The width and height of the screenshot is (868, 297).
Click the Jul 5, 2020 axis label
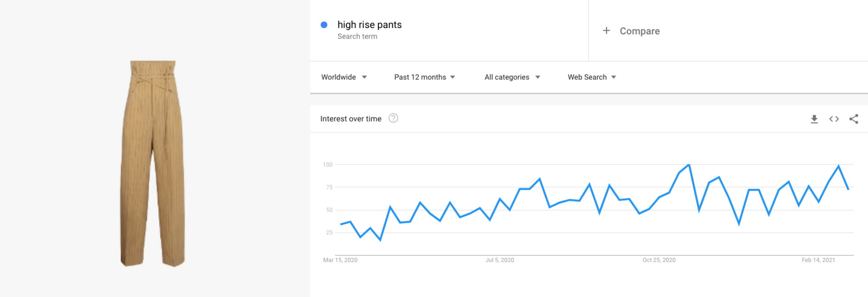(x=500, y=260)
